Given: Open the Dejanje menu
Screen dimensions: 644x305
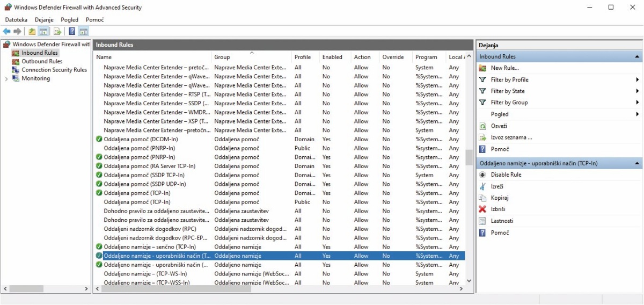Looking at the screenshot, I should (x=44, y=19).
